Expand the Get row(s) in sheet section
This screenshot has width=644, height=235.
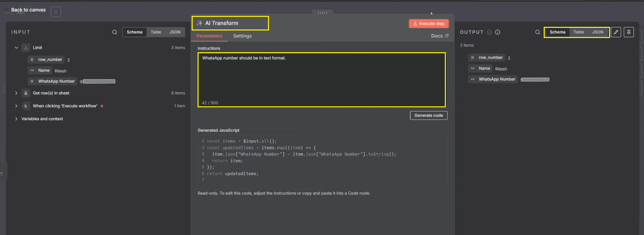(x=16, y=93)
